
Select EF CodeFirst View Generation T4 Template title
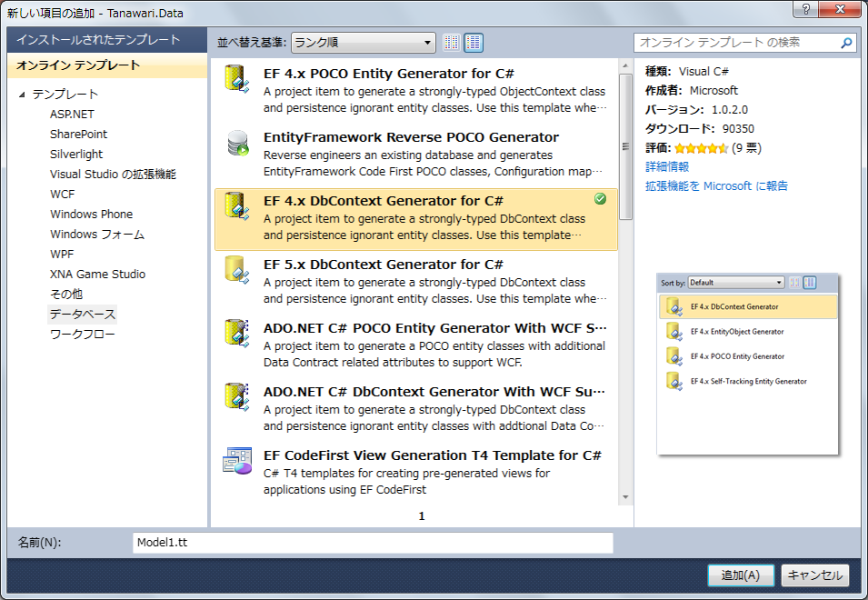(433, 455)
